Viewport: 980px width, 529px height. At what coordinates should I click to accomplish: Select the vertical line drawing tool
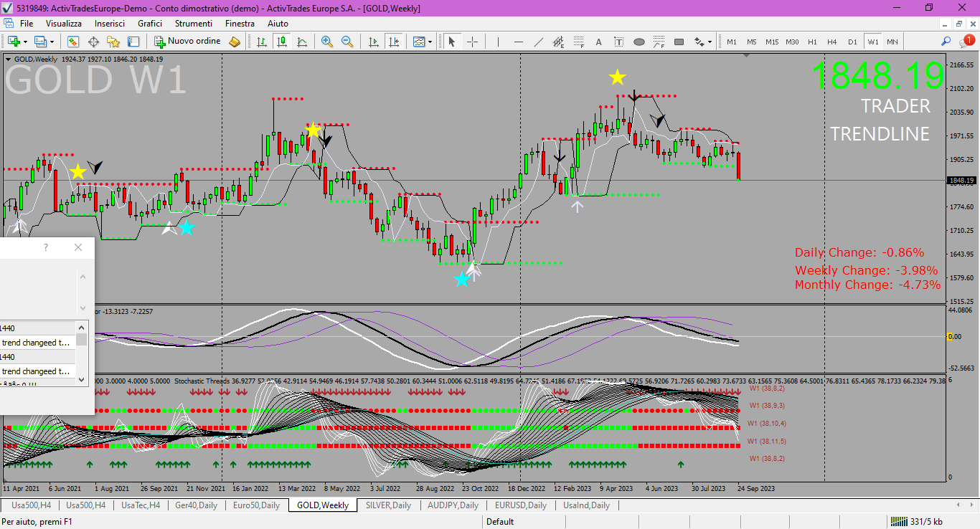pyautogui.click(x=498, y=42)
